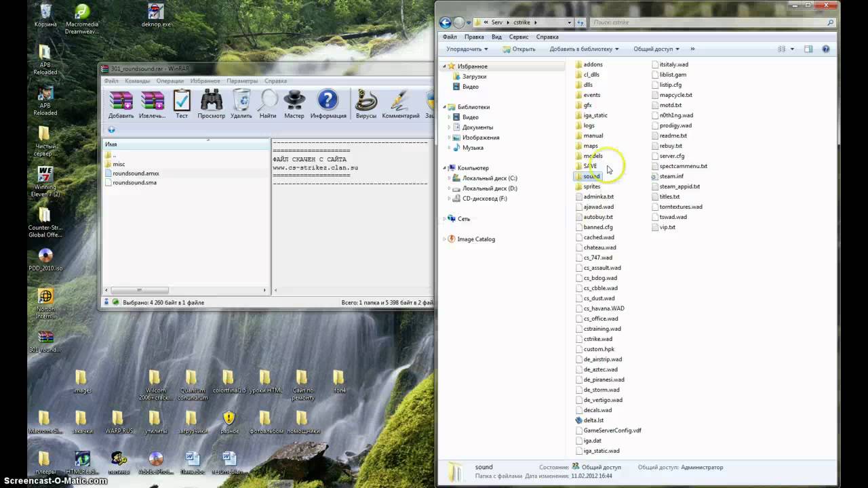Select the misc folder in WinRAR
The width and height of the screenshot is (868, 488).
click(118, 164)
